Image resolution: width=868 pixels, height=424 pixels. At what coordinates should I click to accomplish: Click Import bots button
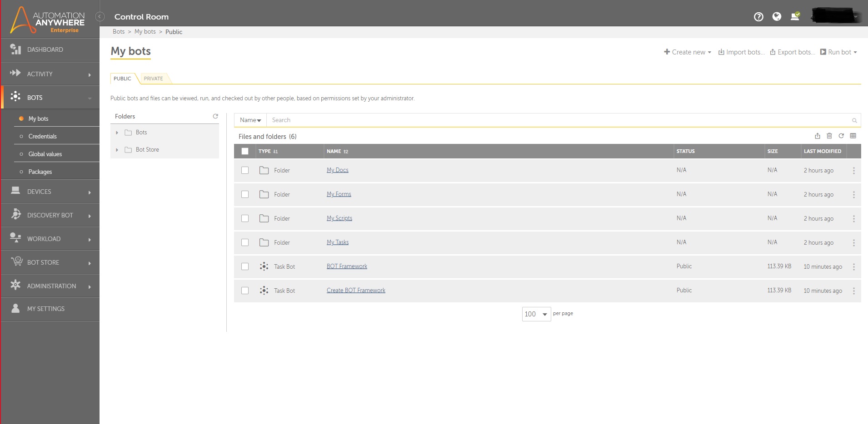741,52
